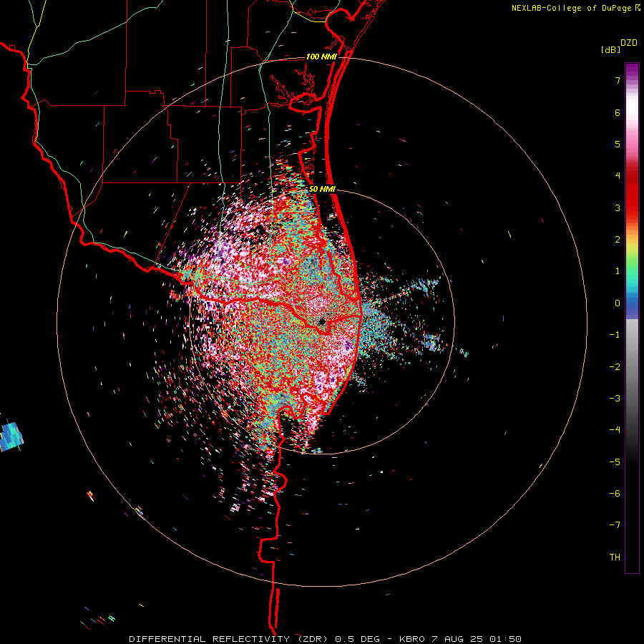Click the [dB] units label
This screenshot has height=644, width=644.
[x=611, y=49]
